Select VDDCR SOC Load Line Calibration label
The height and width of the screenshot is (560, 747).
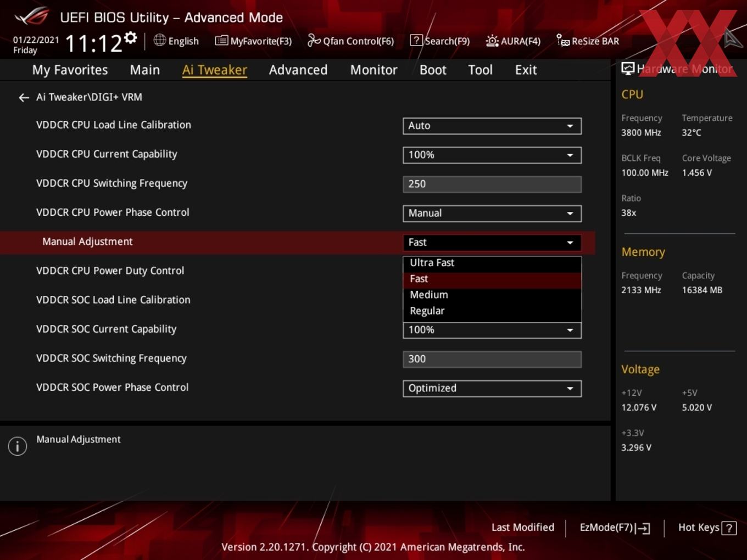[113, 300]
